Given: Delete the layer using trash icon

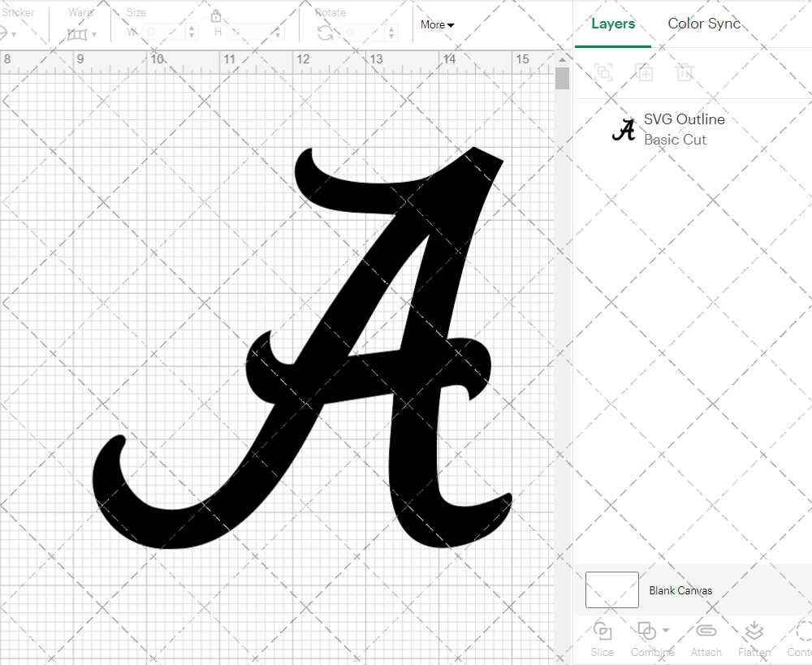Looking at the screenshot, I should click(x=685, y=72).
